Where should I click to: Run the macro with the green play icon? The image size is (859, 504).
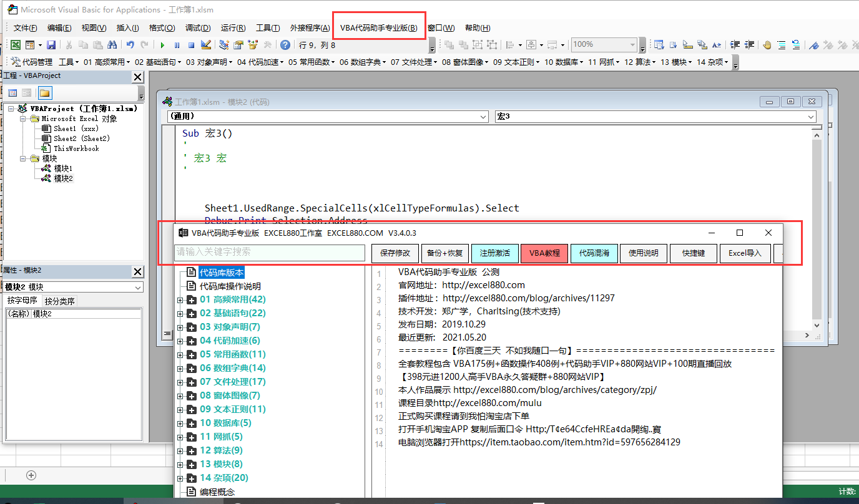point(162,45)
